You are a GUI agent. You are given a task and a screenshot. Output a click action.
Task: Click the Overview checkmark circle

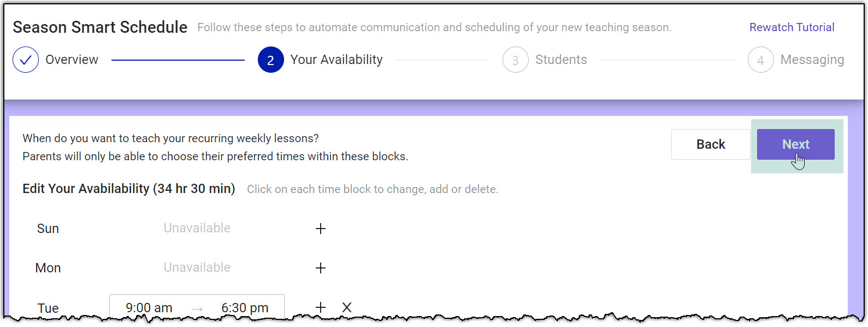[26, 60]
